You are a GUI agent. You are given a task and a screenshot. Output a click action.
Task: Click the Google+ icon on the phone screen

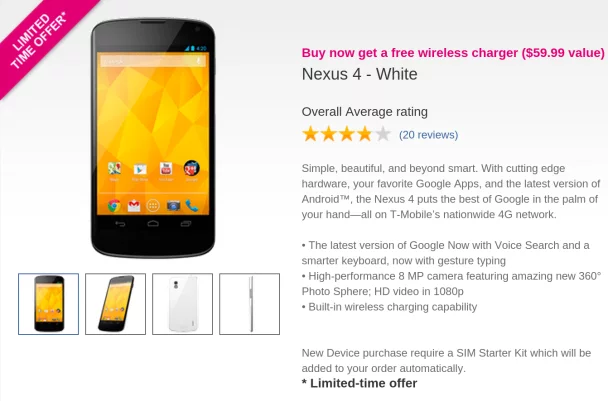click(x=192, y=168)
